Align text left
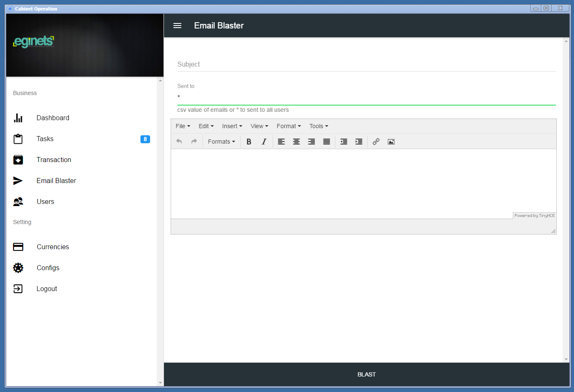 tap(281, 142)
